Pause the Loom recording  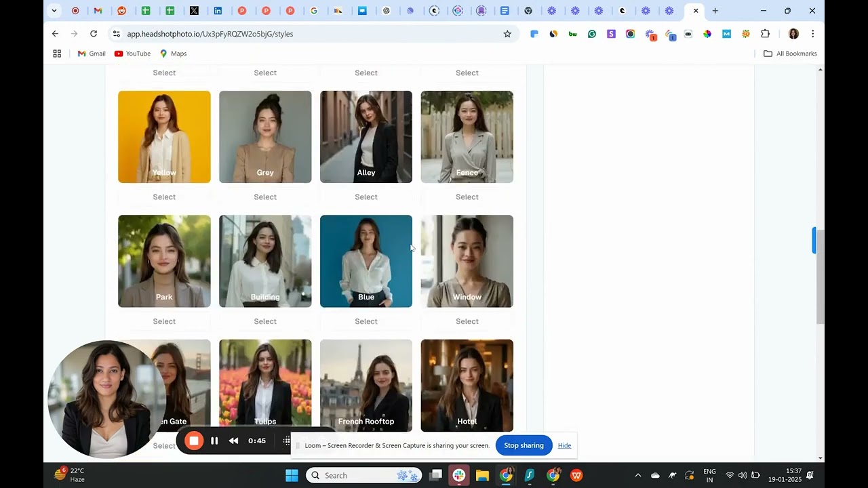click(x=214, y=441)
